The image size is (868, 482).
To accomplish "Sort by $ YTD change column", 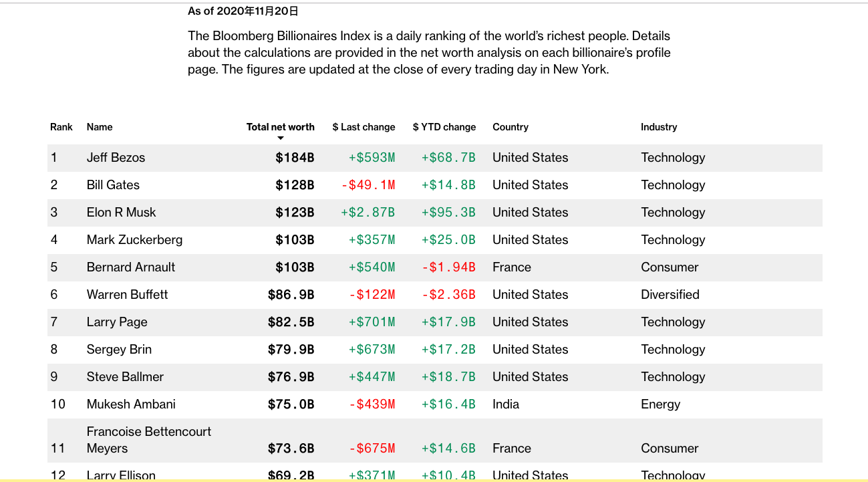I will (444, 127).
